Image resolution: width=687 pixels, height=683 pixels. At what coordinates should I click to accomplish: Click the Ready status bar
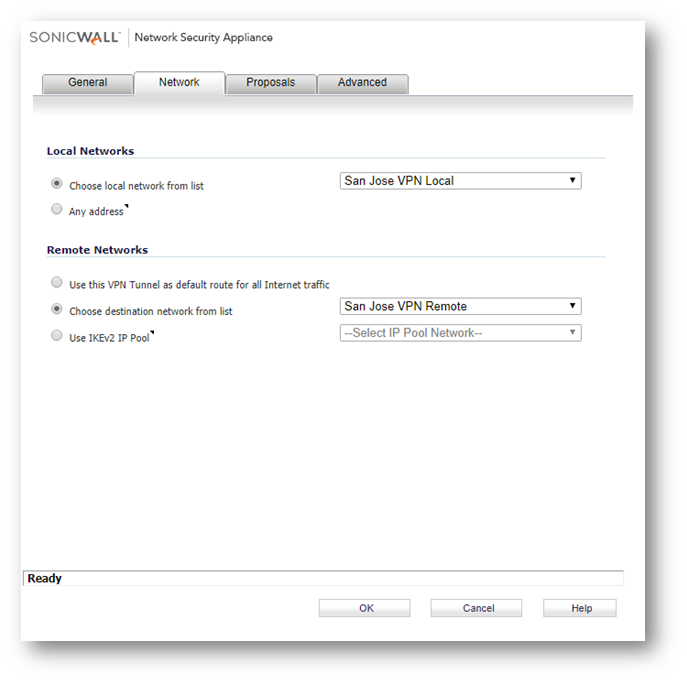pos(322,578)
